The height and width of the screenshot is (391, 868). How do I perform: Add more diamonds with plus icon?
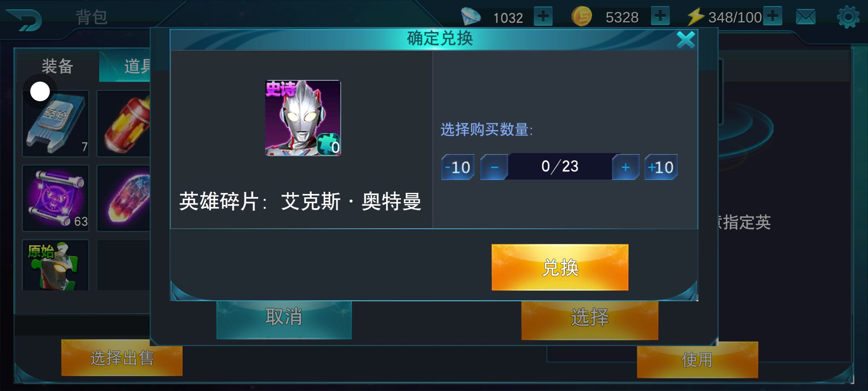pos(543,16)
